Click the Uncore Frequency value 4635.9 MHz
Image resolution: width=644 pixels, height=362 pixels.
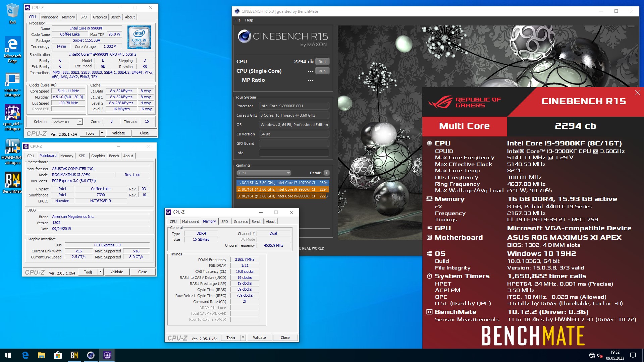click(273, 245)
